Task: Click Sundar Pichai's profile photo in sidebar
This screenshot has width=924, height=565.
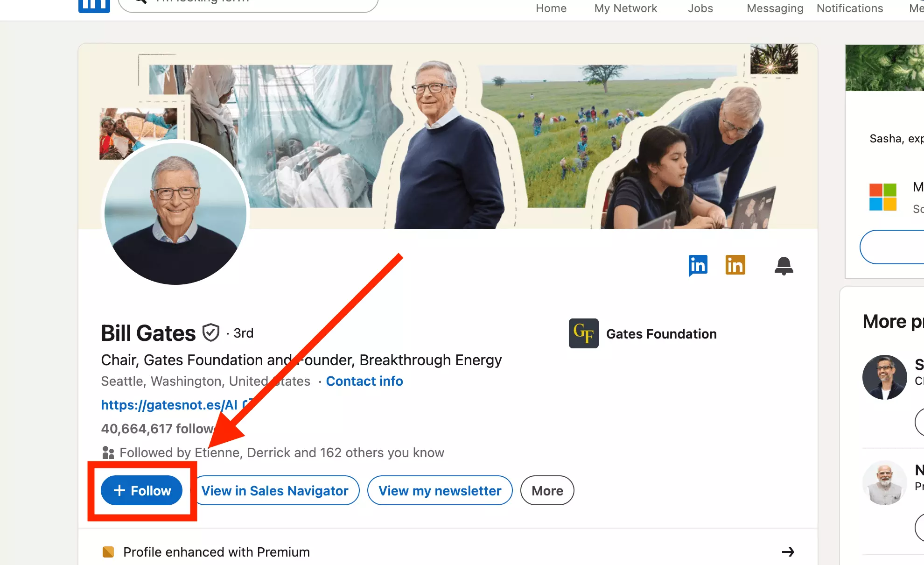Action: (x=885, y=377)
